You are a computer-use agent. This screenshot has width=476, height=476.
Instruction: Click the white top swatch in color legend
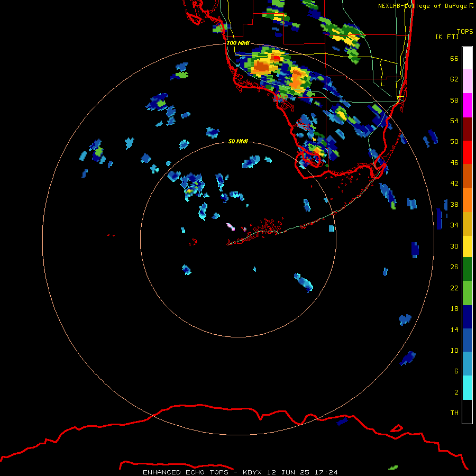click(x=467, y=58)
